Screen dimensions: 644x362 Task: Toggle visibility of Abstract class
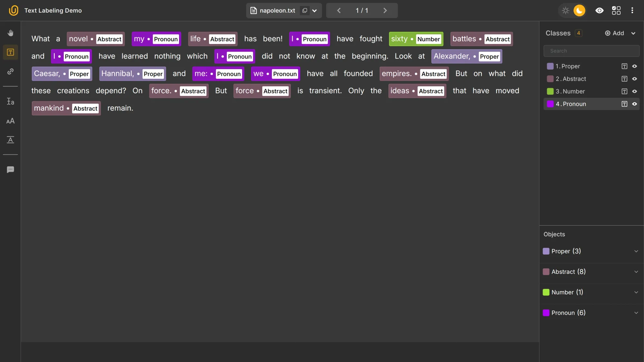coord(635,79)
